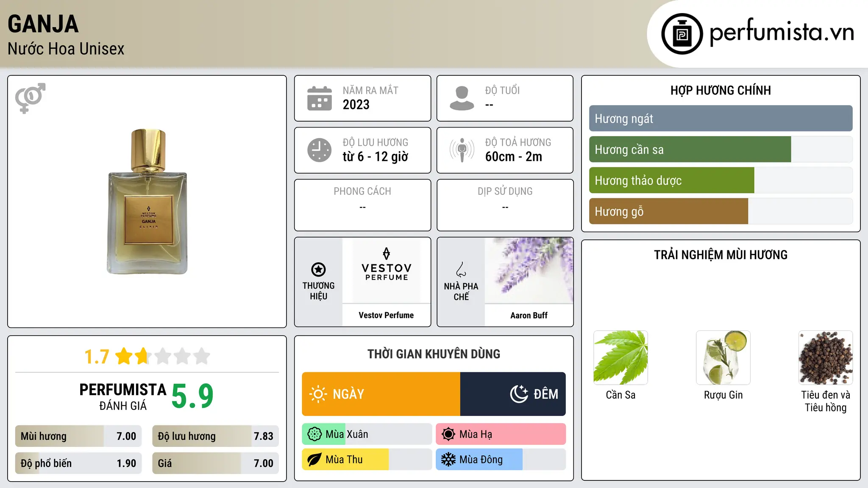This screenshot has width=868, height=488.
Task: Click the Hương gỗ accord bar
Action: coord(721,211)
